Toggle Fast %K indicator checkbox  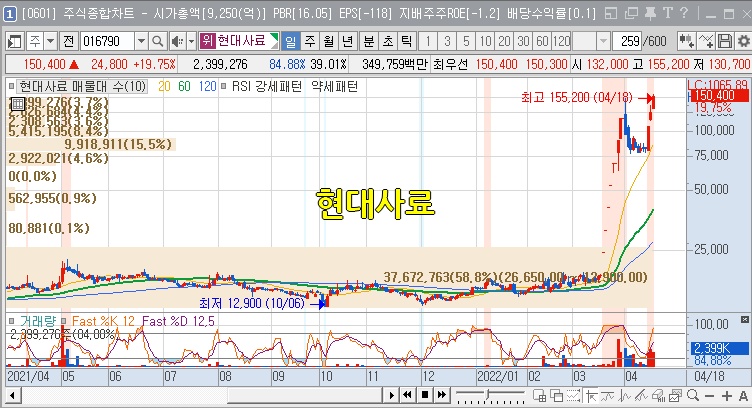pos(64,321)
